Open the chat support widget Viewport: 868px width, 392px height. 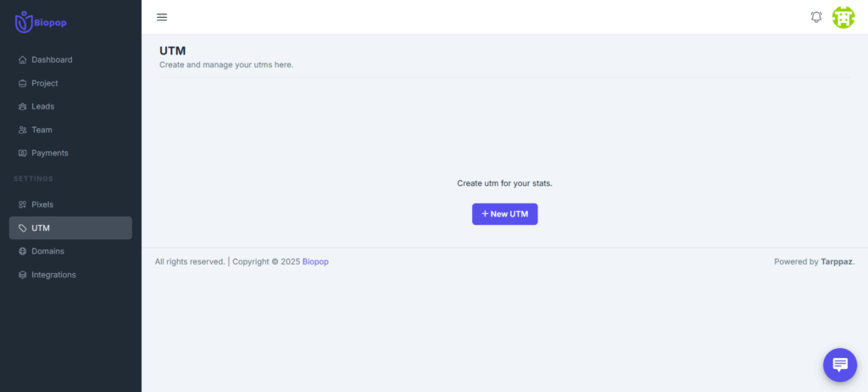pyautogui.click(x=839, y=365)
